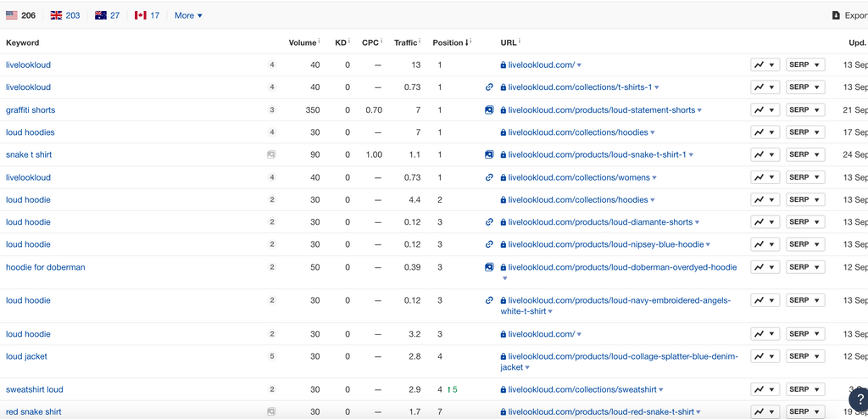Open SERP dropdown for graffiti shorts
This screenshot has width=868, height=419.
805,109
